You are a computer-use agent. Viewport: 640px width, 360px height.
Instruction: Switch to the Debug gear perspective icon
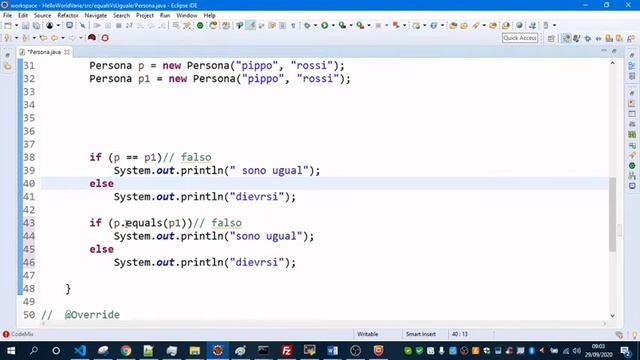point(588,38)
